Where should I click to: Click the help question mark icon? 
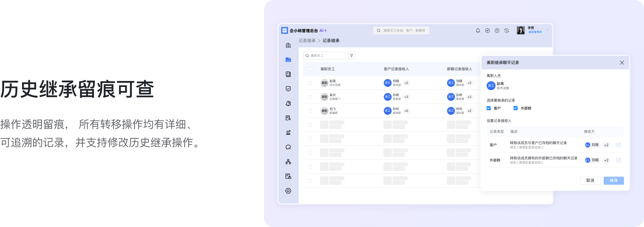[x=497, y=31]
